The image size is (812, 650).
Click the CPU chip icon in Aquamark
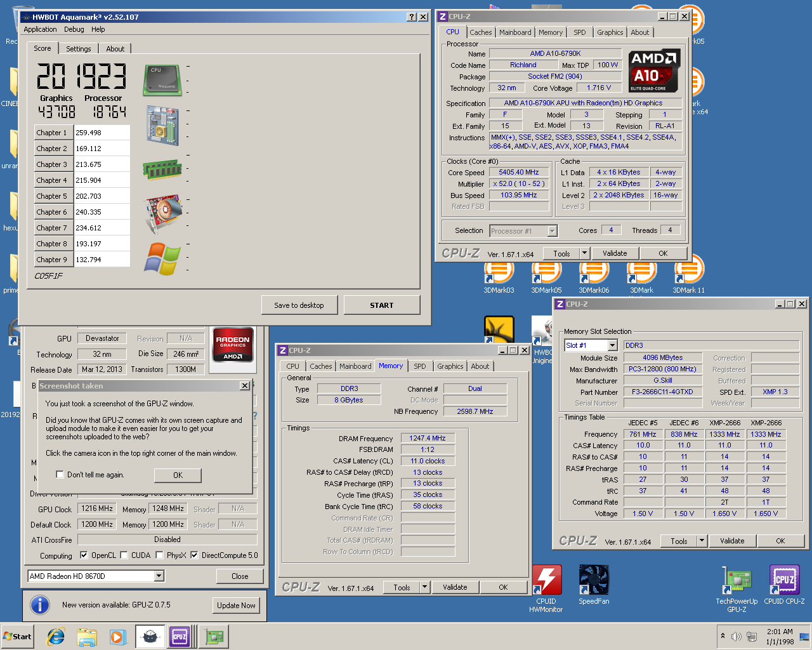pyautogui.click(x=162, y=80)
